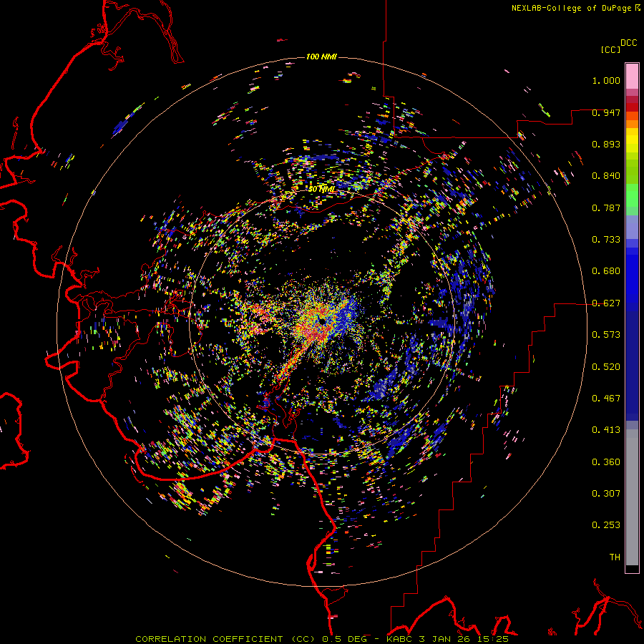Click the 0.360 scale value
The image size is (644, 644).
[x=606, y=462]
